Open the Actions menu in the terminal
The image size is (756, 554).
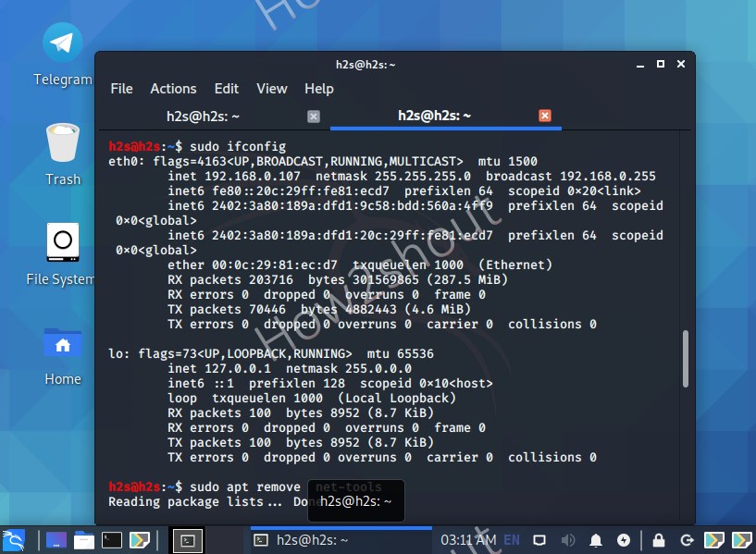pyautogui.click(x=173, y=89)
